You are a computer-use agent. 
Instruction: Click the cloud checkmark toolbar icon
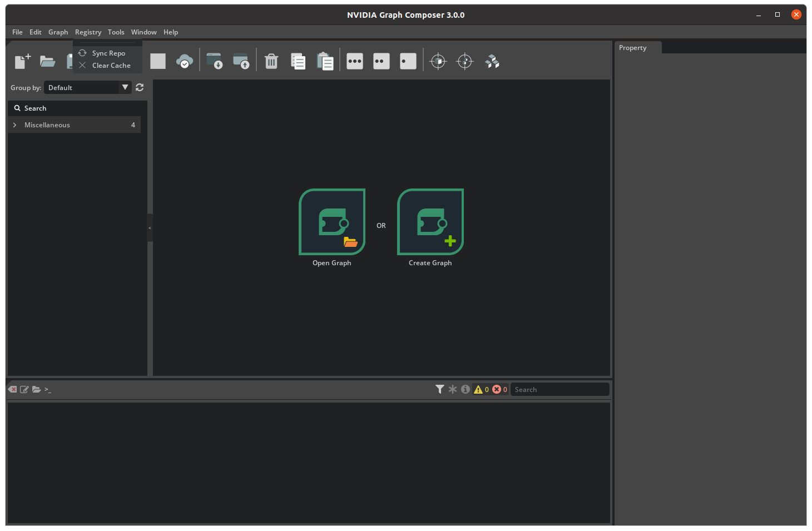click(x=185, y=61)
